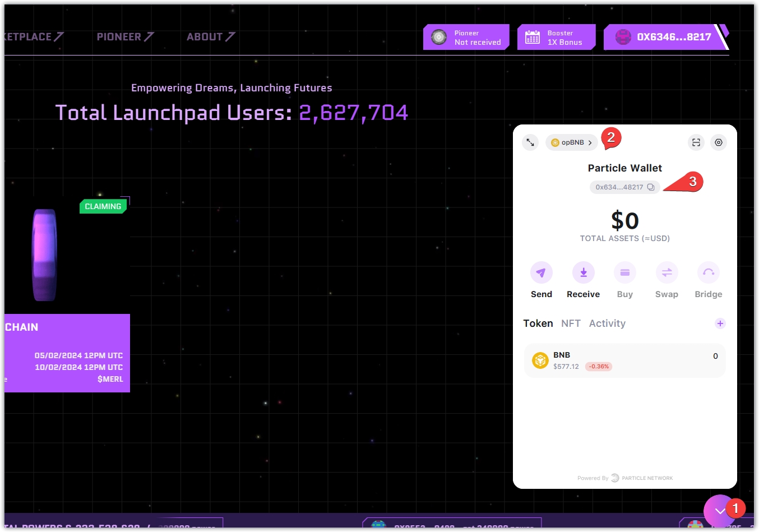Collapse the wallet with floating chevron button
Screen dimensions: 759x532
pyautogui.click(x=719, y=511)
